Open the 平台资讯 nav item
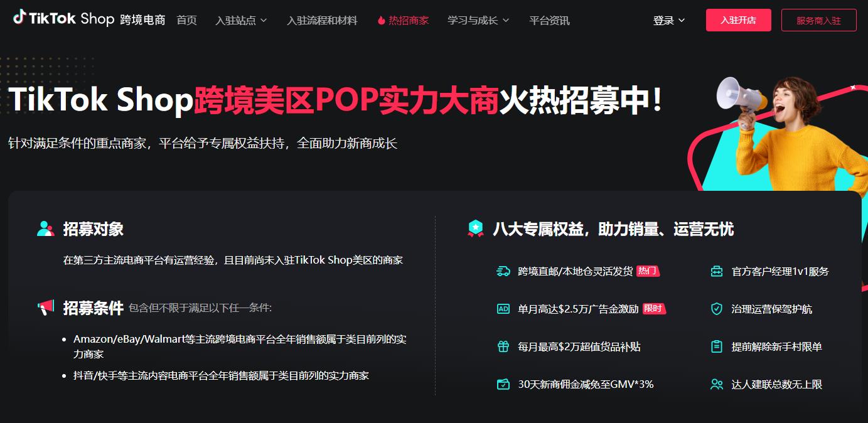Screen dimensions: 868x423 pyautogui.click(x=549, y=21)
